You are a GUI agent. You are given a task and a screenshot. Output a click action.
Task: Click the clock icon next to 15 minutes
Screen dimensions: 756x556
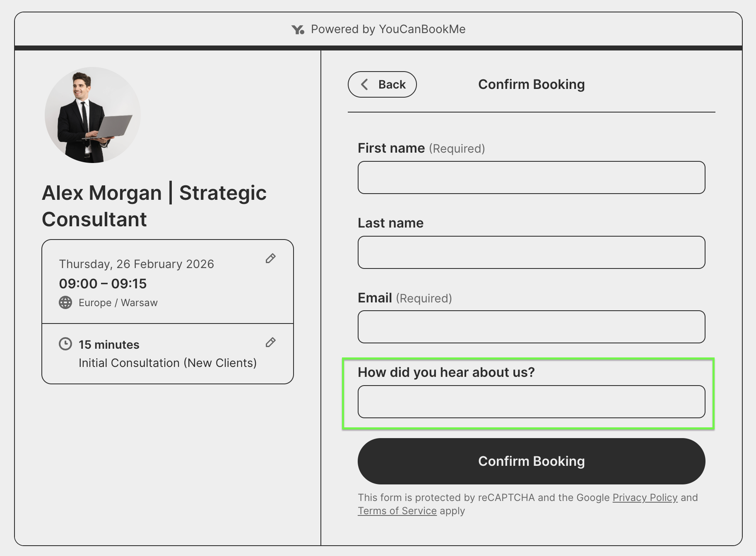pyautogui.click(x=65, y=344)
